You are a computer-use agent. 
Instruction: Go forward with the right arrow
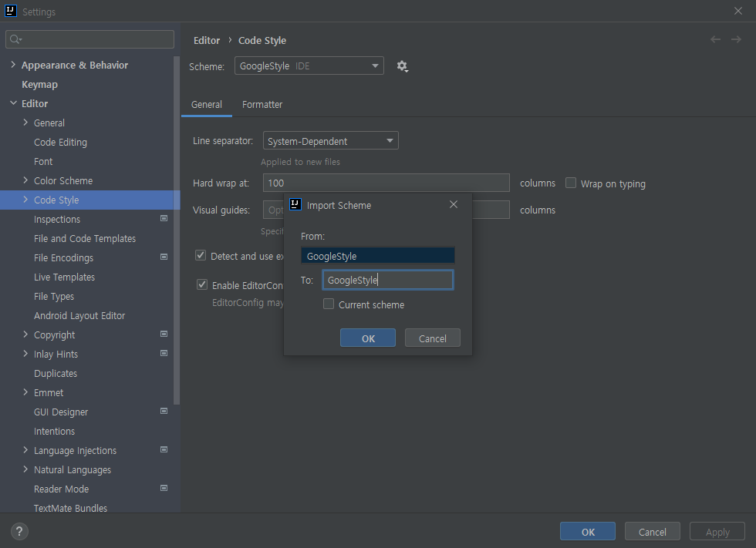point(736,39)
